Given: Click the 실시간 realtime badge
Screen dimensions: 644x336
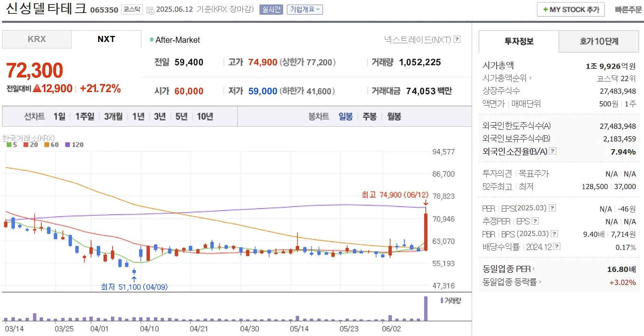Looking at the screenshot, I should point(271,9).
